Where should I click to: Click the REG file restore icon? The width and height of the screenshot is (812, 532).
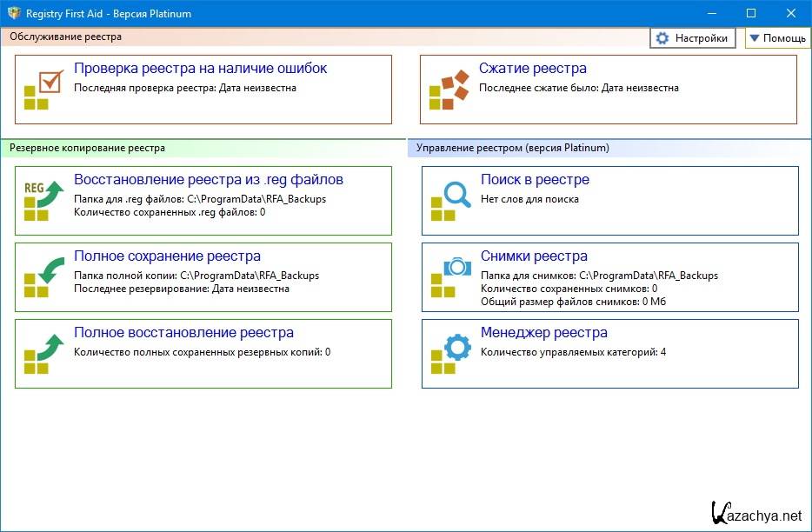tap(43, 201)
